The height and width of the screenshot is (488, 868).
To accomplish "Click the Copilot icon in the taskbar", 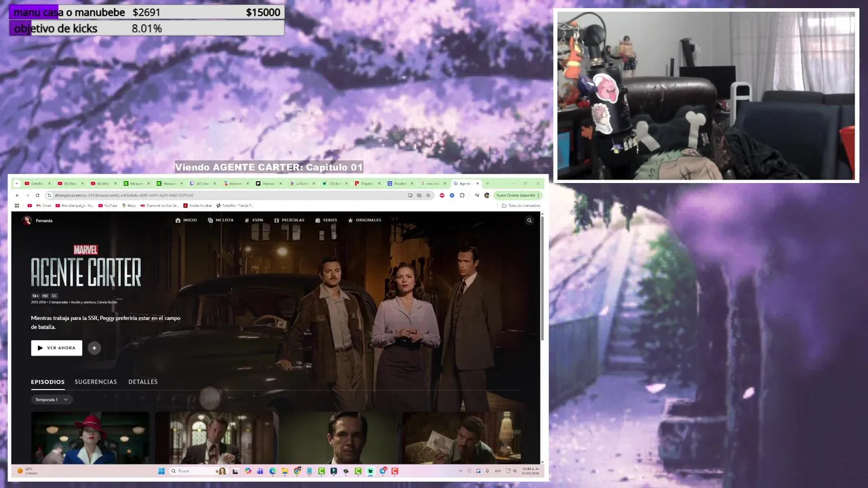I will point(248,471).
